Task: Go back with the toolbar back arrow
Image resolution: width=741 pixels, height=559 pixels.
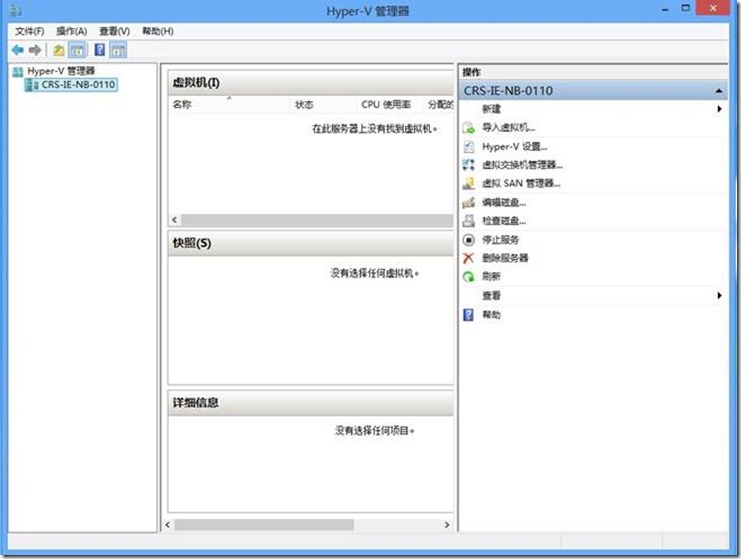Action: coord(17,50)
